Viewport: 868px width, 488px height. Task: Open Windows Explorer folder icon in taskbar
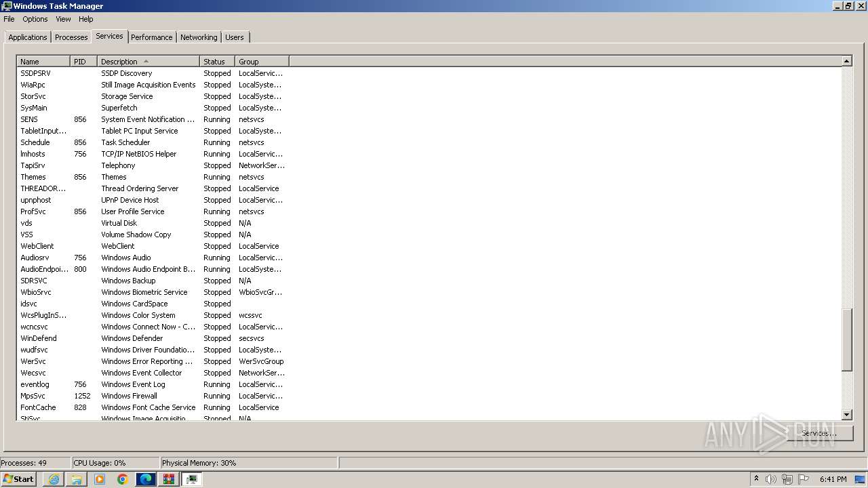click(x=77, y=479)
